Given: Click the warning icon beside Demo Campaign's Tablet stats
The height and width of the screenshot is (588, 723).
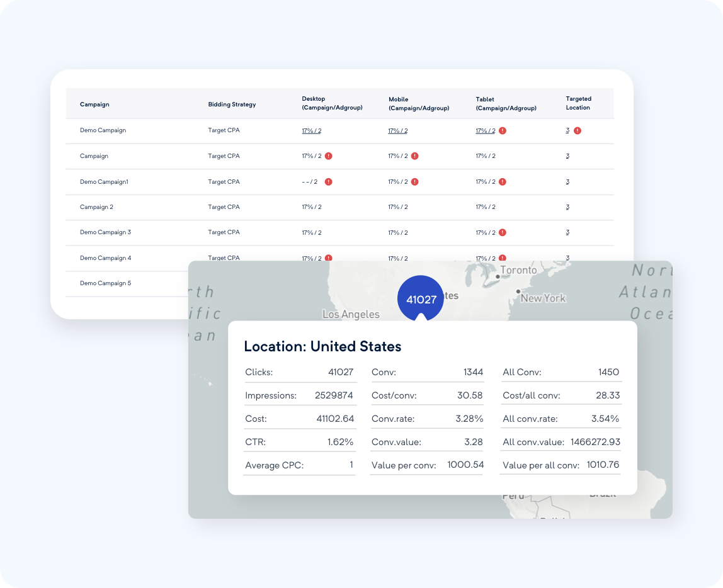Looking at the screenshot, I should point(503,130).
